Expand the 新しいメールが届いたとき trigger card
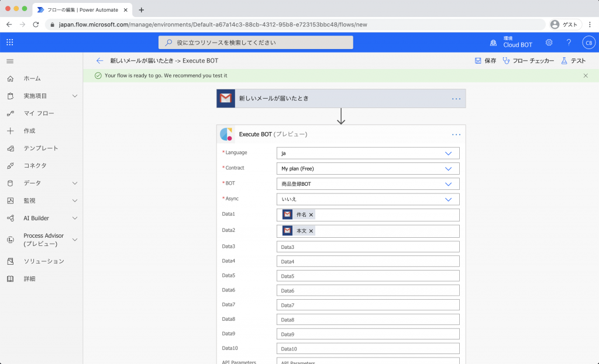This screenshot has height=364, width=599. 341,98
